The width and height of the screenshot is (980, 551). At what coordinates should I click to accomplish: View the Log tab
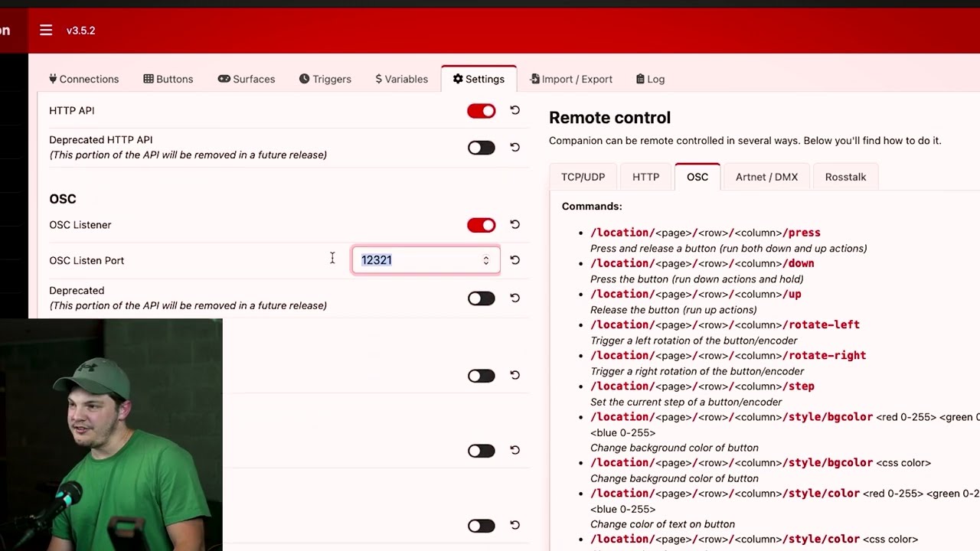pos(651,79)
